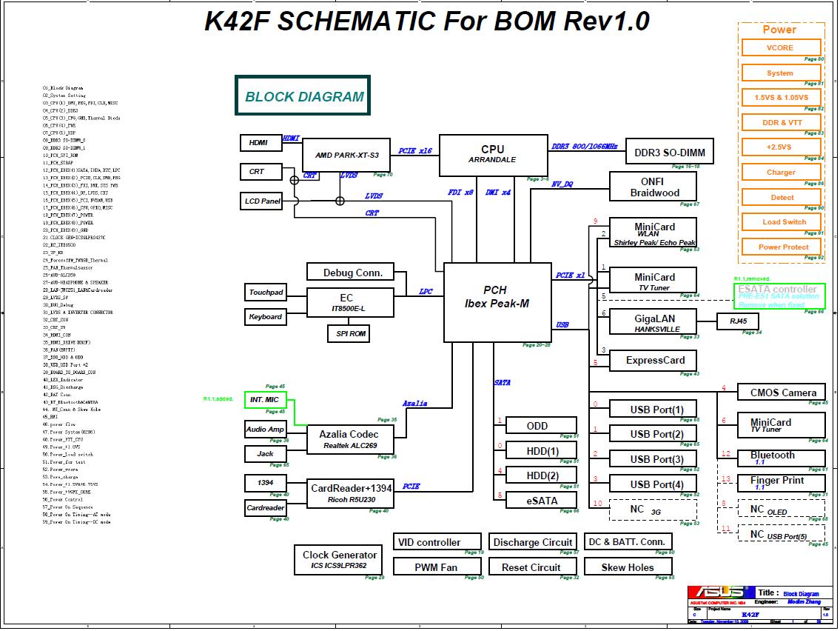Click '56_Power Control' in the page index
This screenshot has height=631, width=840.
click(x=63, y=499)
